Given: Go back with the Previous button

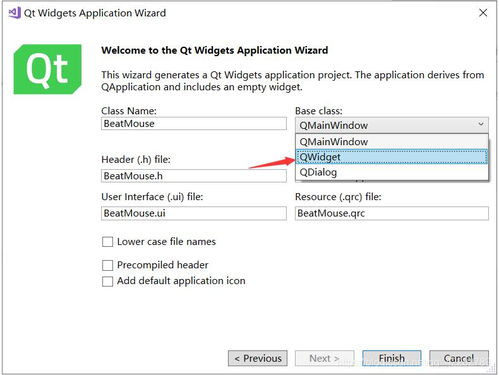Looking at the screenshot, I should 258,358.
